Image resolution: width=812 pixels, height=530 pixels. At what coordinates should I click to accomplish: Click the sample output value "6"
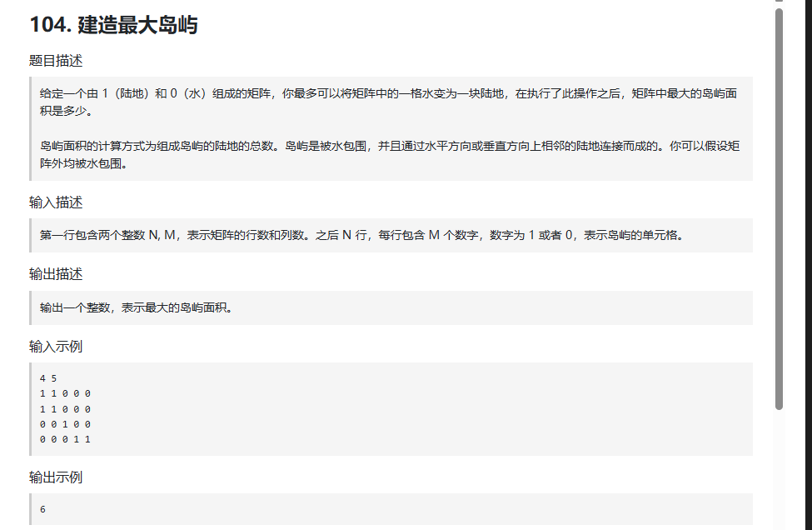(43, 509)
